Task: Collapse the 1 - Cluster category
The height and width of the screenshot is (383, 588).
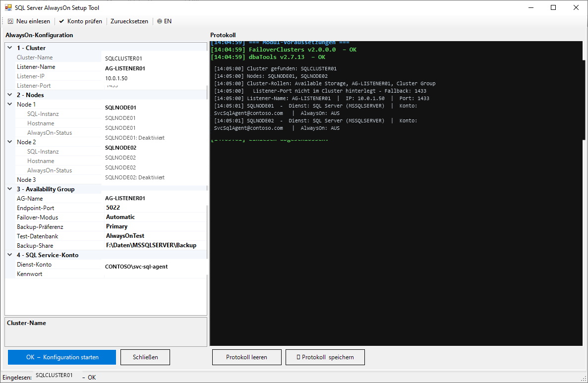Action: 10,48
